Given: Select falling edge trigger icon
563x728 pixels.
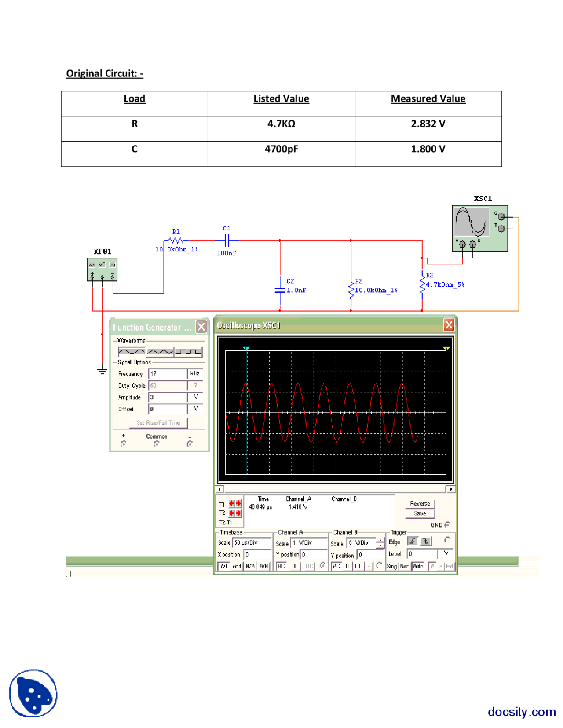Looking at the screenshot, I should 426,541.
